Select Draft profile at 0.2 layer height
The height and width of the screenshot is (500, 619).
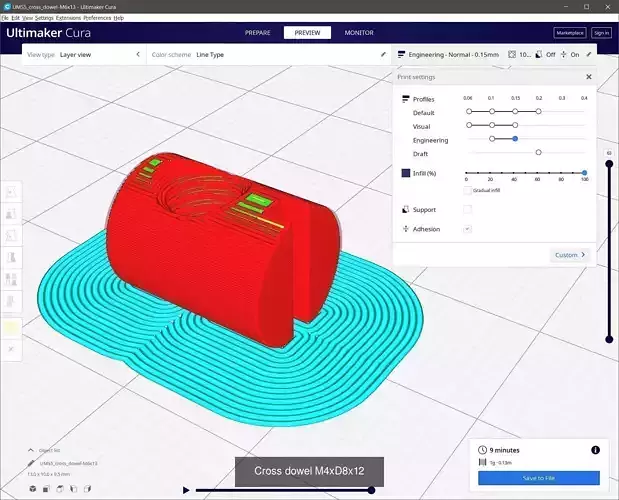tap(538, 152)
